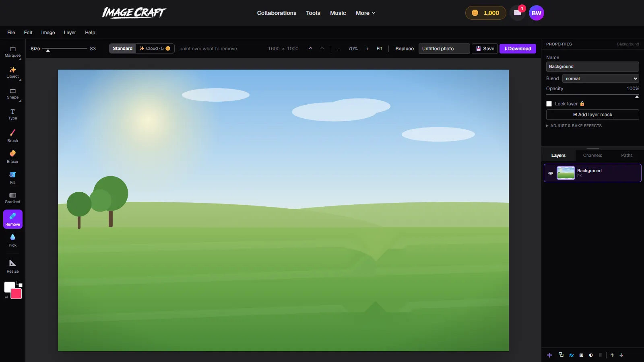Select the Layers tab
Screen dimensions: 644x362
[558, 155]
